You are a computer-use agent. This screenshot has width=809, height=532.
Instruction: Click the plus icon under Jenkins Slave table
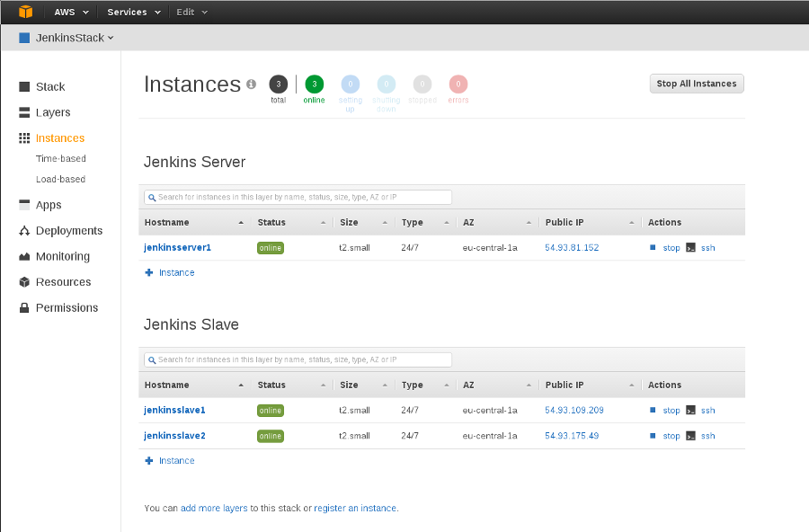[149, 461]
